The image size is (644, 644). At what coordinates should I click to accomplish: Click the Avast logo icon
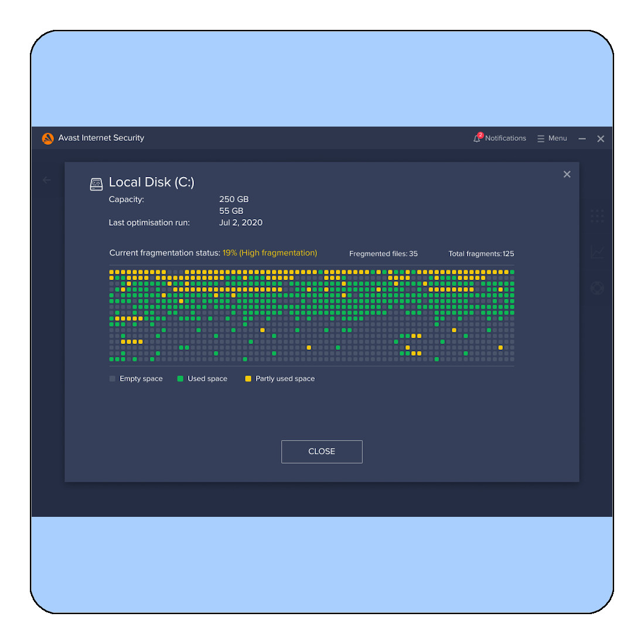(47, 138)
